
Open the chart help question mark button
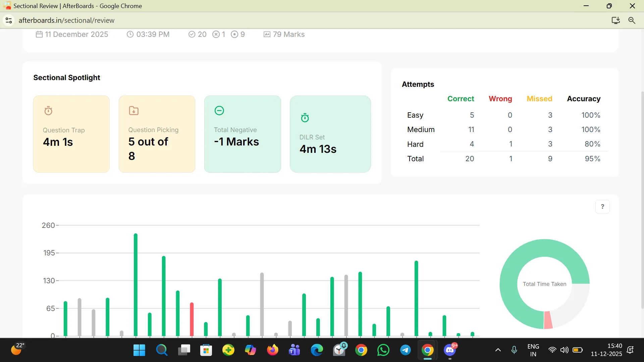pos(602,206)
